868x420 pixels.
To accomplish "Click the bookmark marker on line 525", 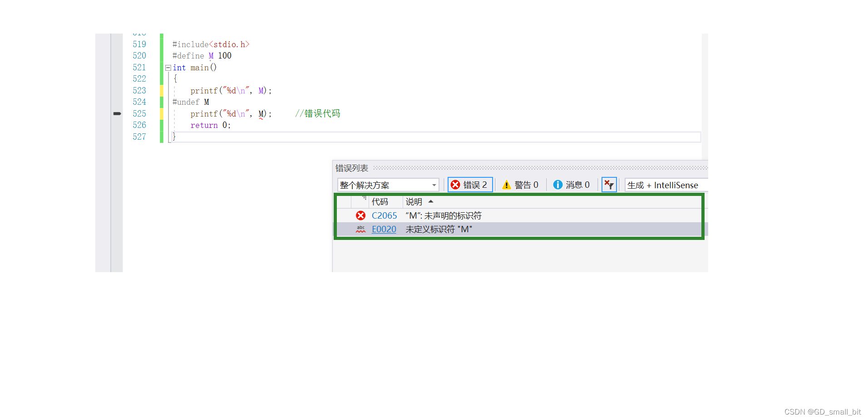I will [x=117, y=113].
